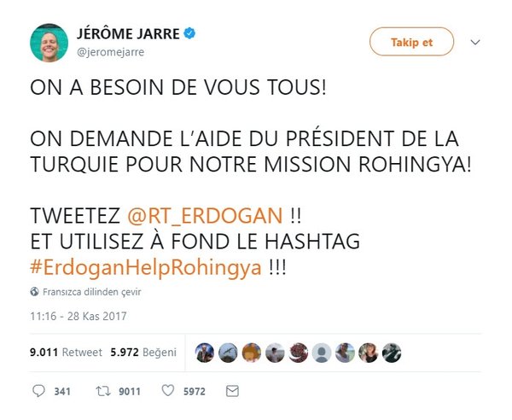This screenshot has height=420, width=512.
Task: Click the reply speech bubble icon
Action: tap(38, 392)
